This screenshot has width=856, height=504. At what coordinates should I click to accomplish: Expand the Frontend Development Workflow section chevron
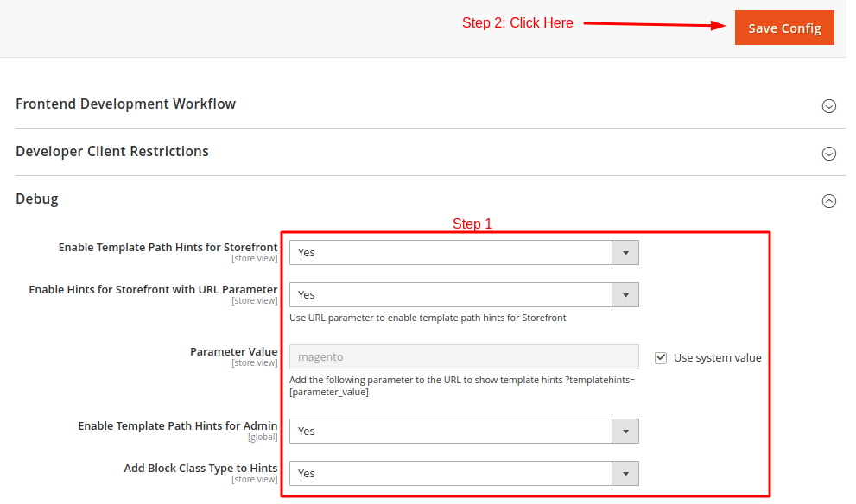pyautogui.click(x=828, y=106)
